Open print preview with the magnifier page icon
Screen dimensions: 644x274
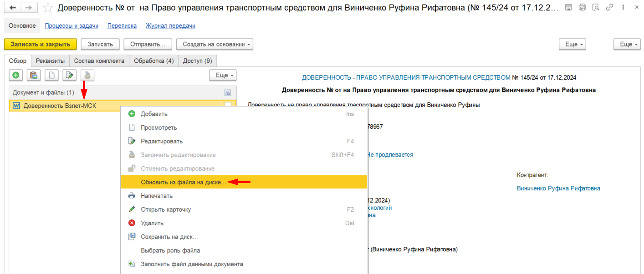596,7
